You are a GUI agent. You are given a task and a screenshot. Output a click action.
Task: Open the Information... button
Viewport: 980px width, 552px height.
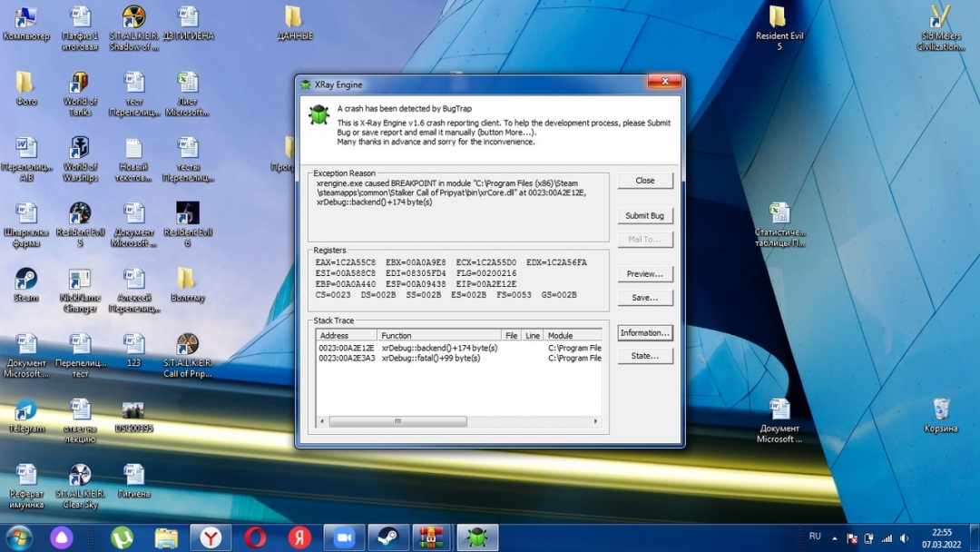coord(645,333)
